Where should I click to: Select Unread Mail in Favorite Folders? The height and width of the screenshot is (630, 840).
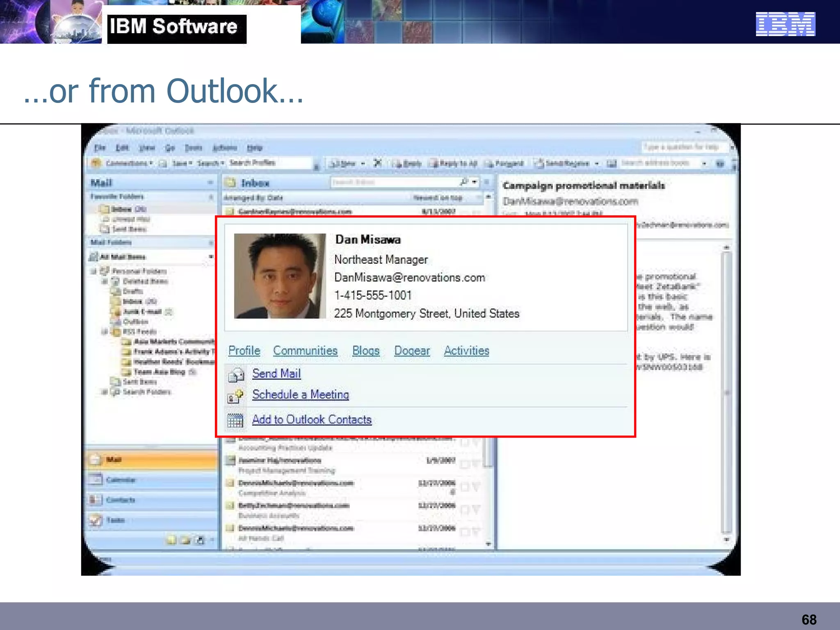[x=126, y=219]
